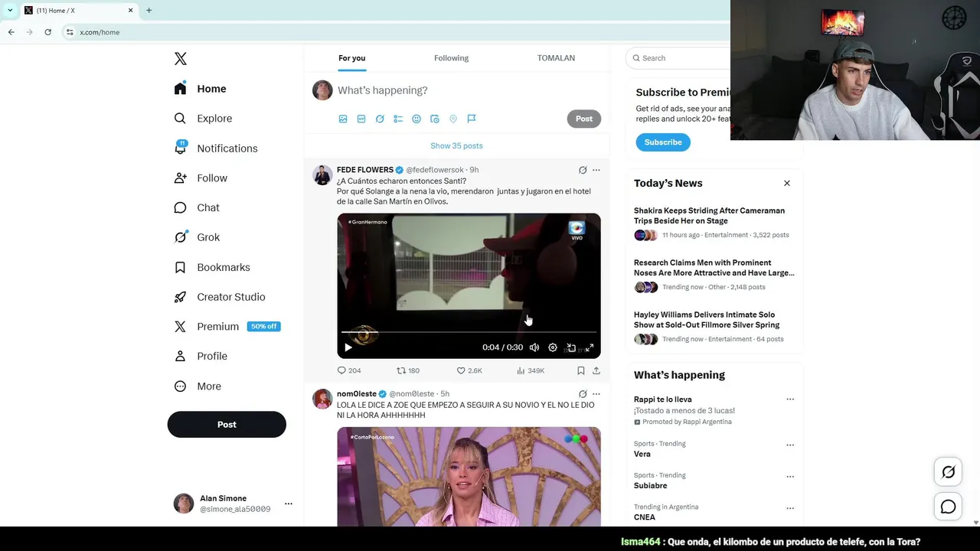Click Grok icon on nom0leste post
980x551 pixels.
coord(583,394)
